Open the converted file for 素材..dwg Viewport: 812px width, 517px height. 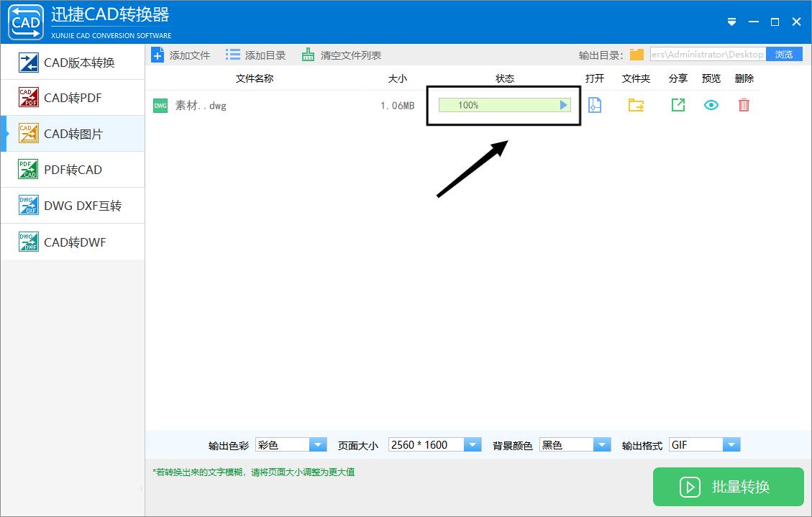(x=595, y=105)
